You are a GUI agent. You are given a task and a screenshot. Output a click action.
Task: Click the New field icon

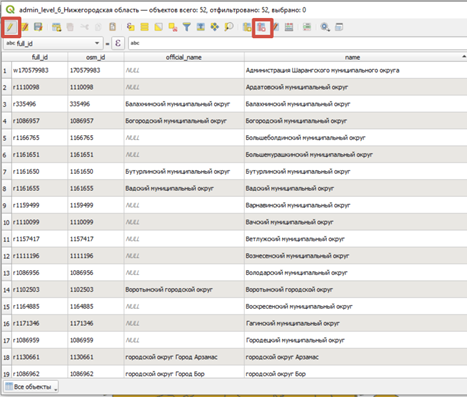point(247,27)
